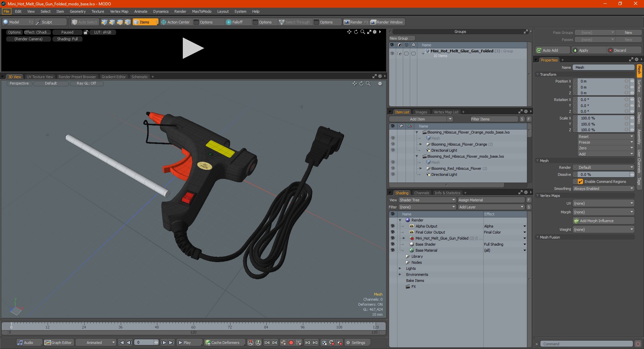Click the Action Center crosshair icon
The height and width of the screenshot is (349, 644).
[164, 22]
